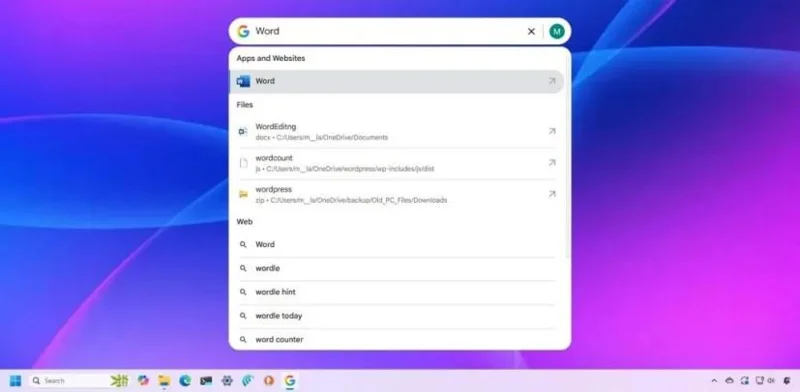Select the 'word counter' web suggestion
Viewport: 800px width, 392px height.
(396, 339)
